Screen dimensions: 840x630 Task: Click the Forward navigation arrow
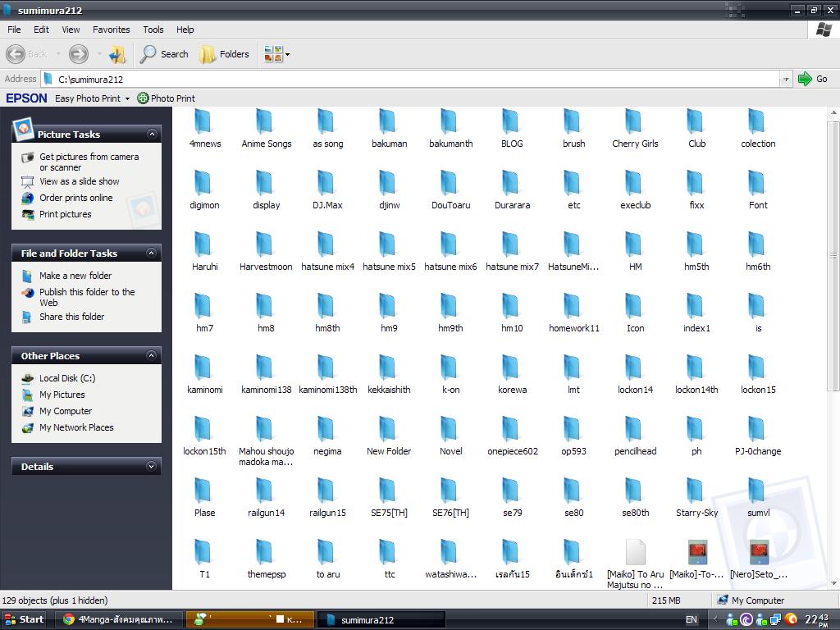tap(79, 54)
